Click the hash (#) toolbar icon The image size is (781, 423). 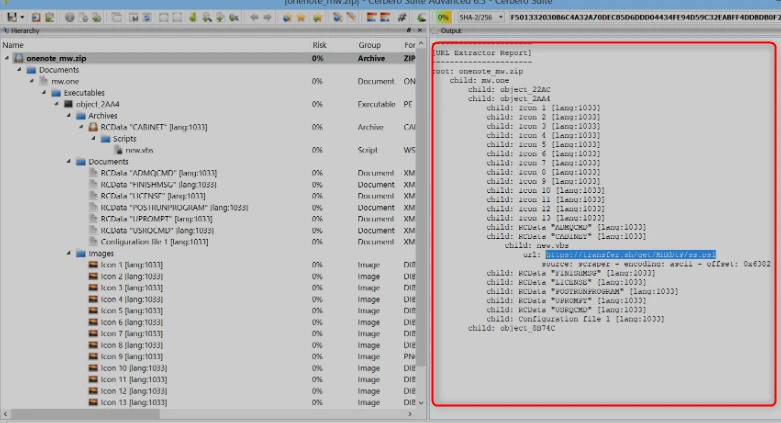401,17
